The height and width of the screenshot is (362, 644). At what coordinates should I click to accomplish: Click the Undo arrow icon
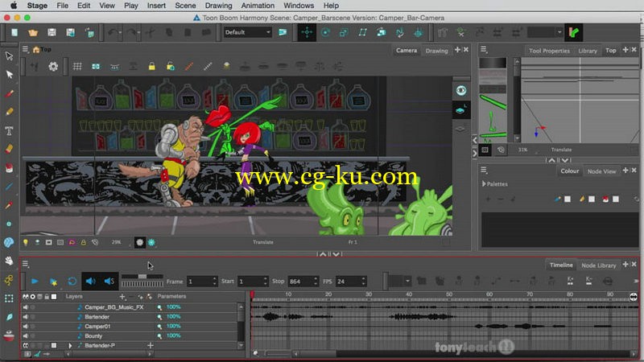[112, 32]
